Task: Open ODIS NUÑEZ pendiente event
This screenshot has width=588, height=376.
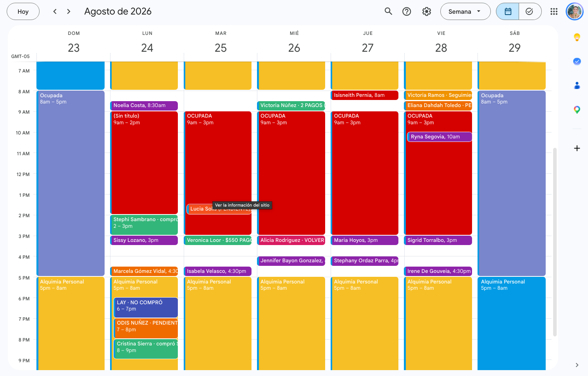Action: (x=146, y=328)
